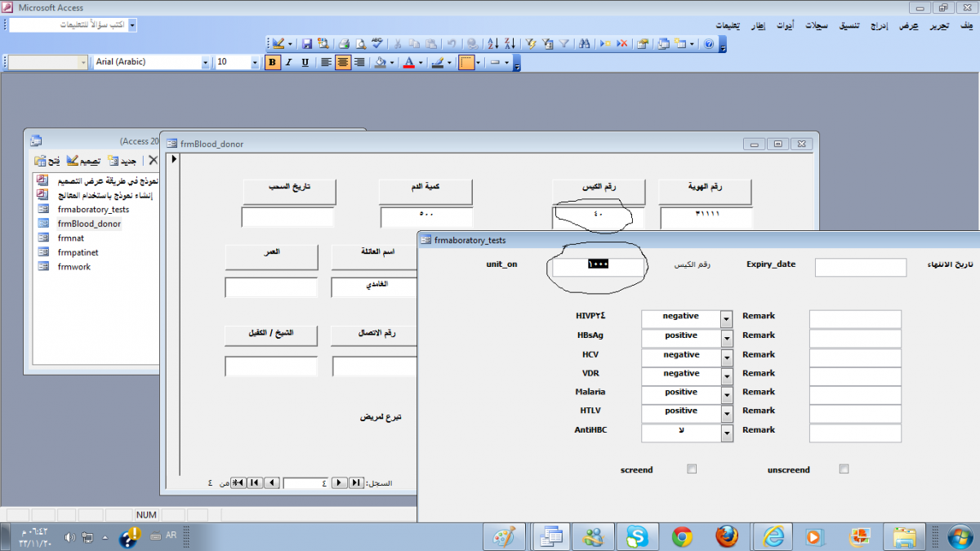Toggle Underline formatting button

[x=305, y=62]
